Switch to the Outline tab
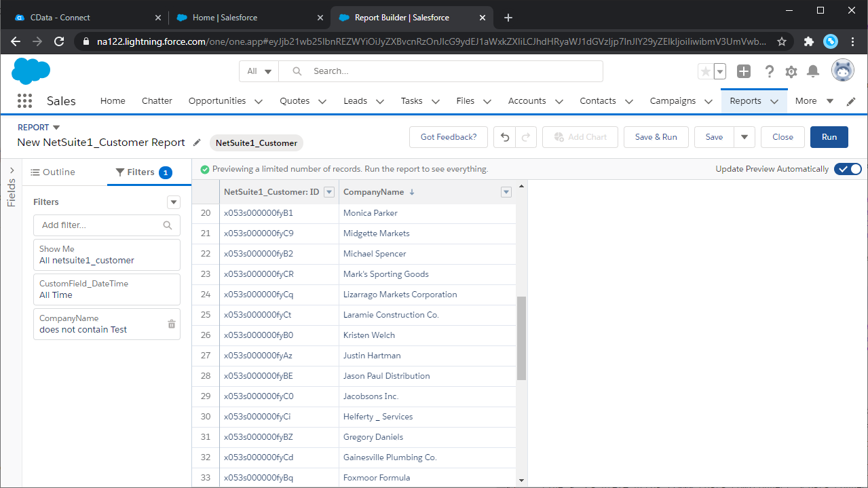The height and width of the screenshot is (488, 868). [x=53, y=172]
